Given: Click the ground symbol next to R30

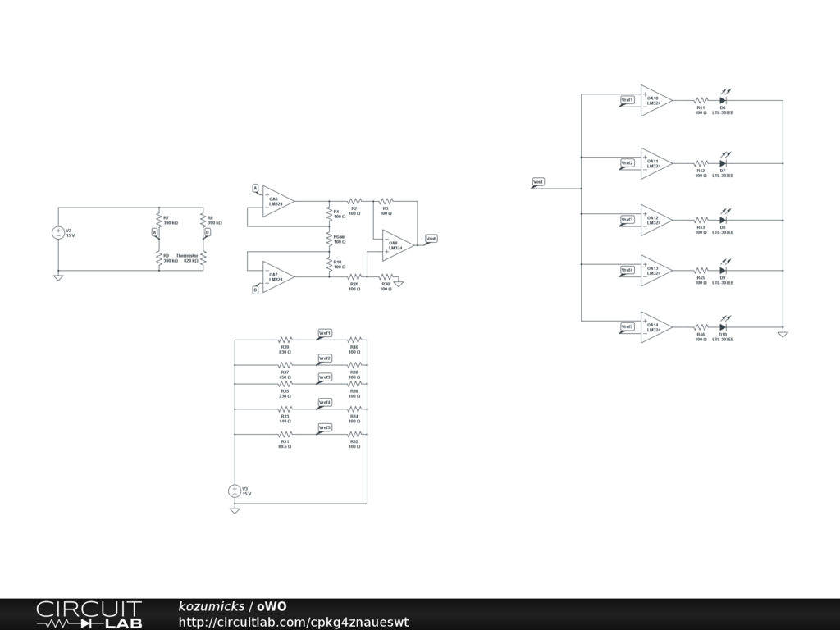Looking at the screenshot, I should (399, 283).
